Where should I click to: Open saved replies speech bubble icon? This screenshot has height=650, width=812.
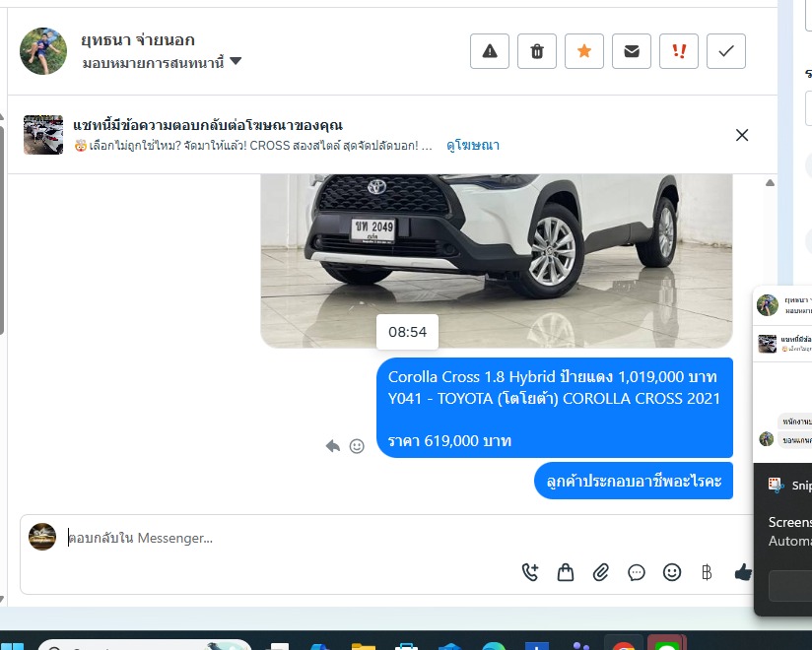coord(637,572)
